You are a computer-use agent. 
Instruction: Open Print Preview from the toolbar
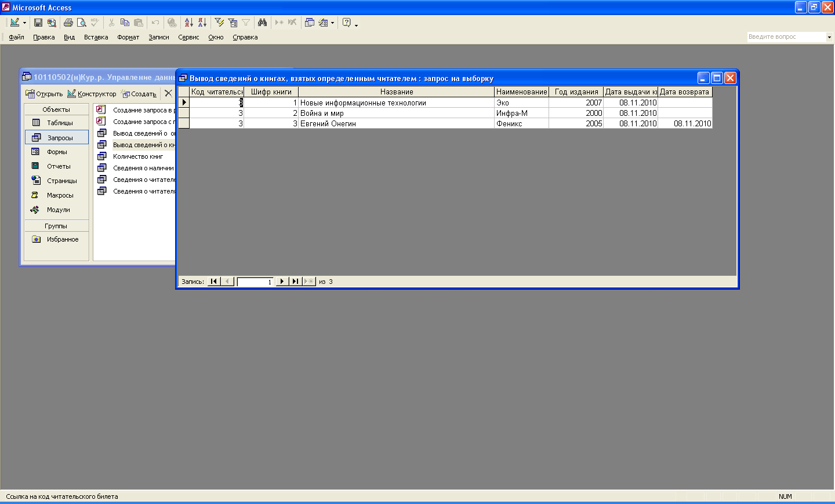click(x=82, y=23)
